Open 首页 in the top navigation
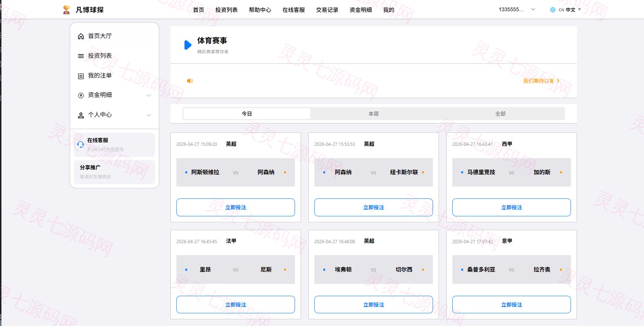This screenshot has width=644, height=326. click(x=198, y=10)
